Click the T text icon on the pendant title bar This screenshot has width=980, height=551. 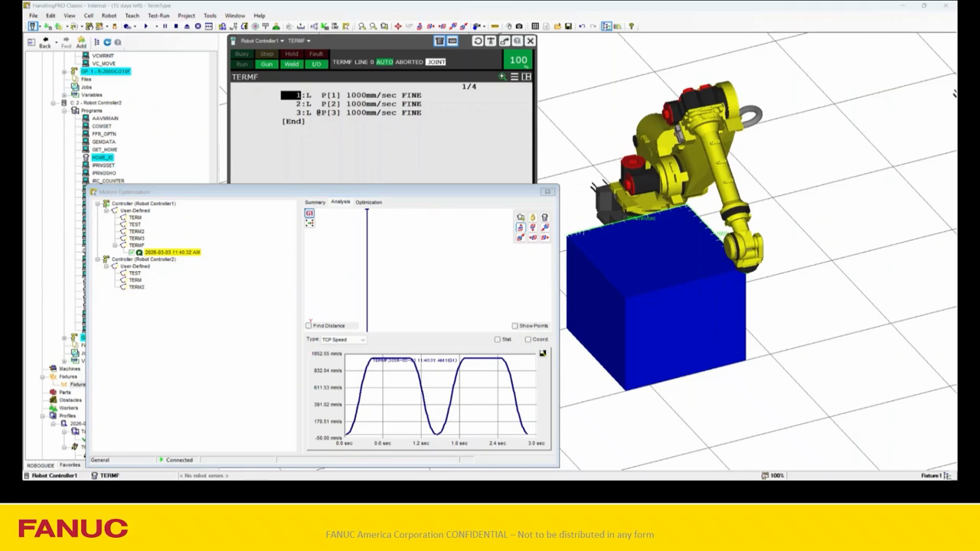point(491,41)
